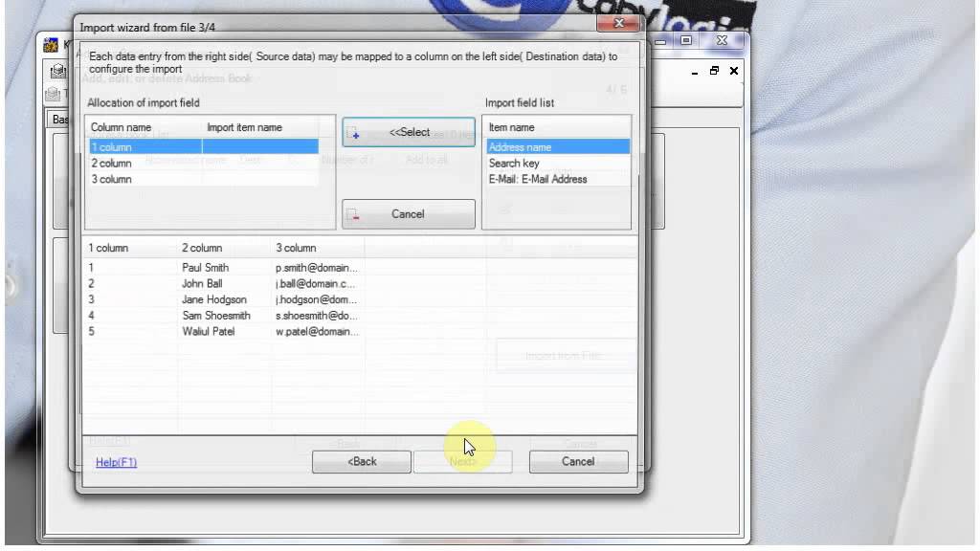Click the s.shoesmith@do email cell
The height and width of the screenshot is (551, 980).
click(318, 316)
